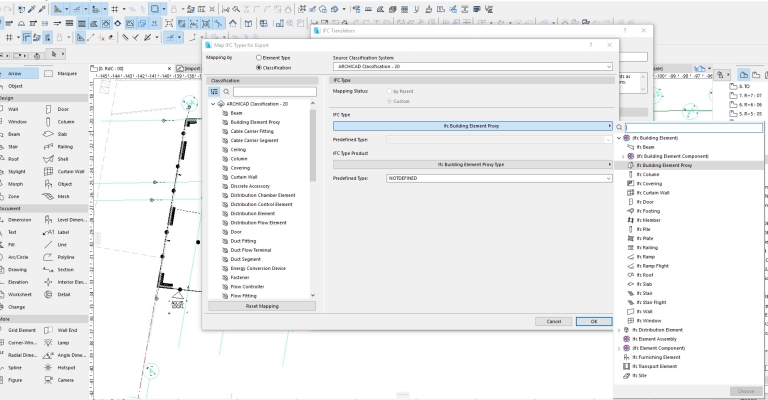Select the Dimension tool
Image resolution: width=768 pixels, height=400 pixels.
pos(19,220)
